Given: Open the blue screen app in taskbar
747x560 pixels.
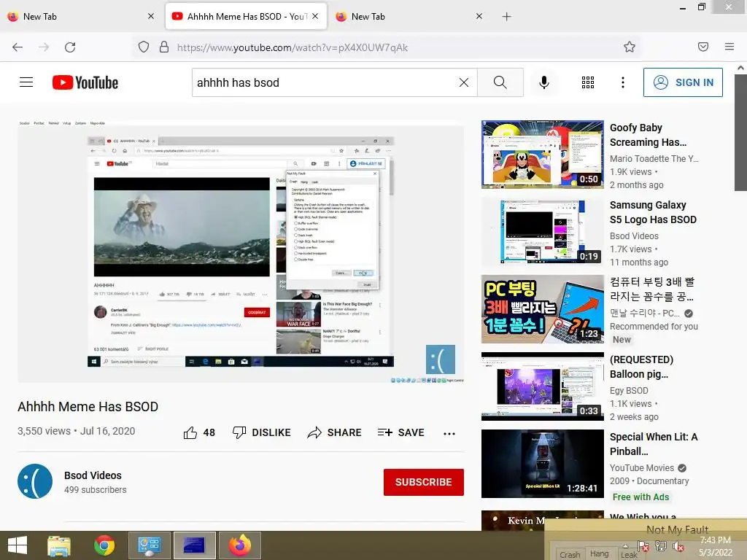Looking at the screenshot, I should (194, 545).
